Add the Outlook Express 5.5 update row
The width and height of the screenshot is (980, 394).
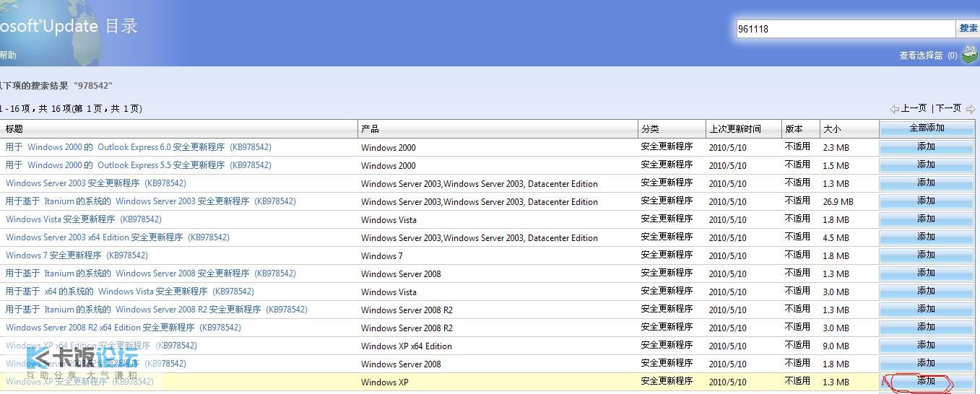click(x=927, y=165)
